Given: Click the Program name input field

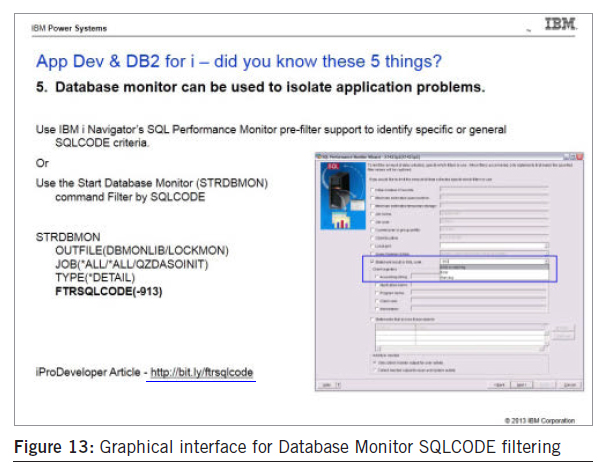Looking at the screenshot, I should [x=478, y=293].
